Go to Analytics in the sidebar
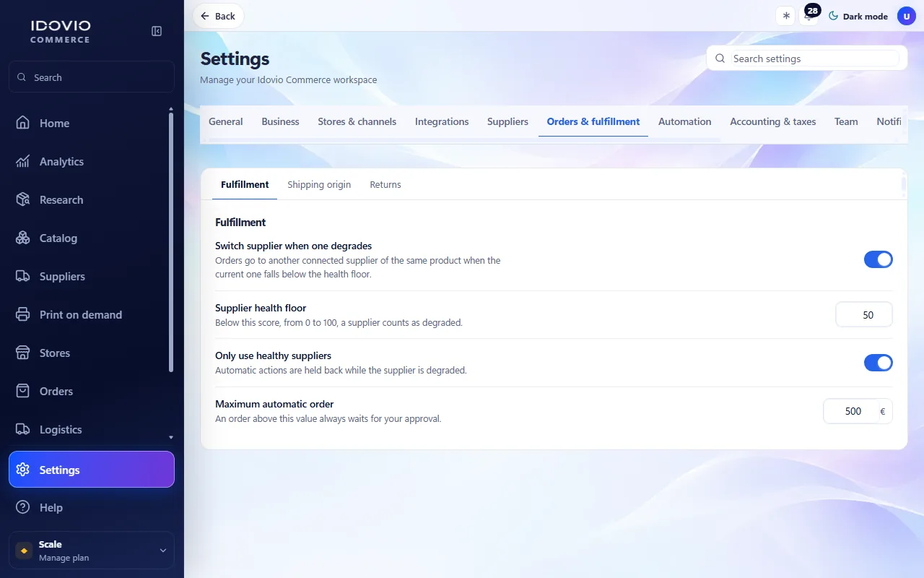 click(92, 162)
